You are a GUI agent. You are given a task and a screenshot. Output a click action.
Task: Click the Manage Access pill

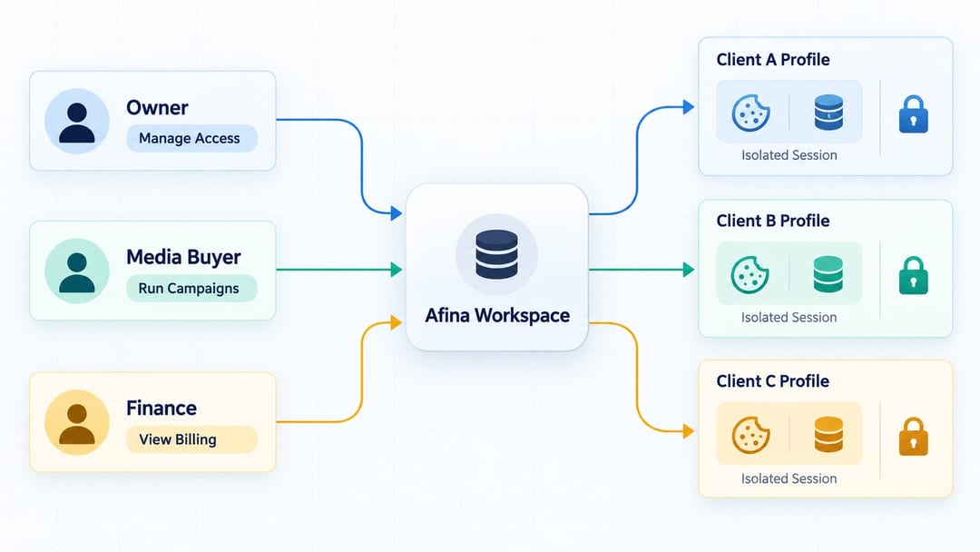tap(191, 138)
